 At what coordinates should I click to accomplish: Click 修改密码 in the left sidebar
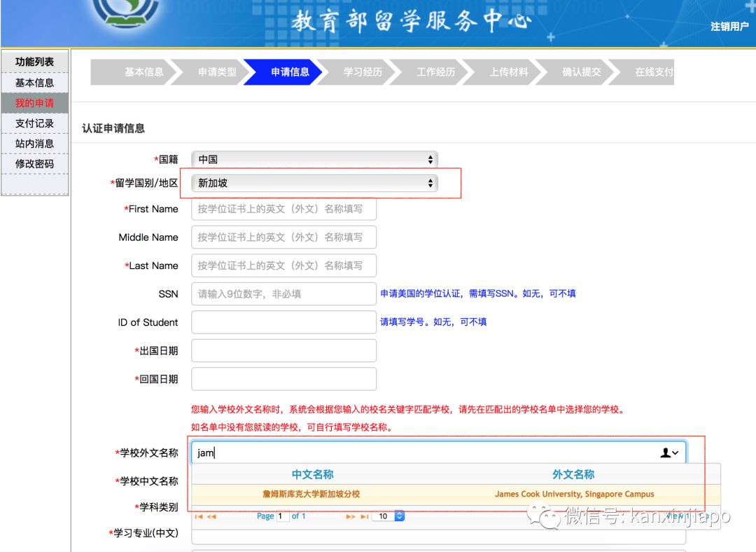tap(35, 164)
